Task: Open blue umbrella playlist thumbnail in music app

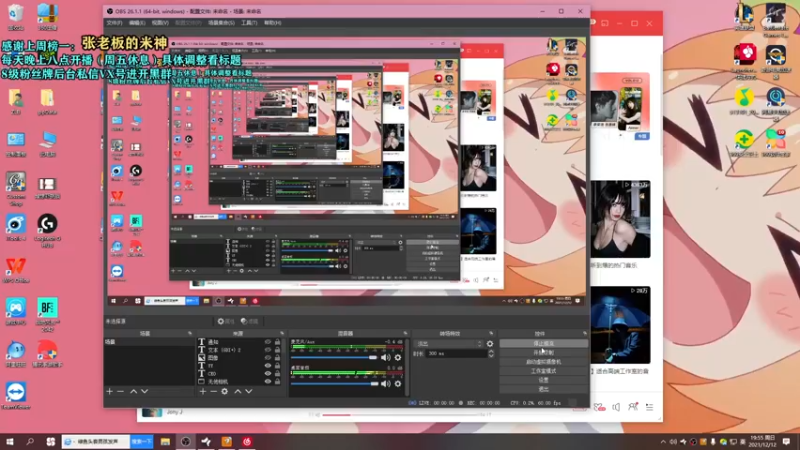Action: click(620, 325)
